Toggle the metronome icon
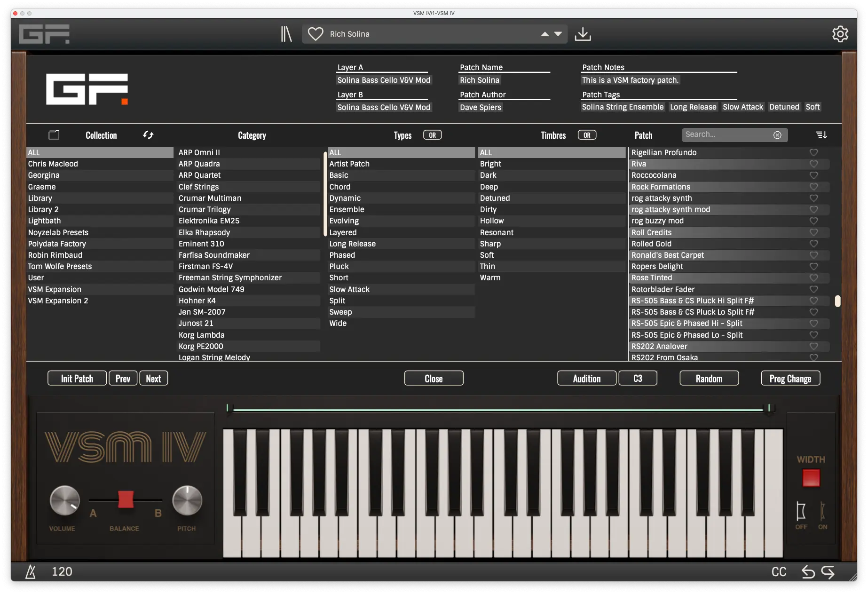The height and width of the screenshot is (594, 868). 31,571
